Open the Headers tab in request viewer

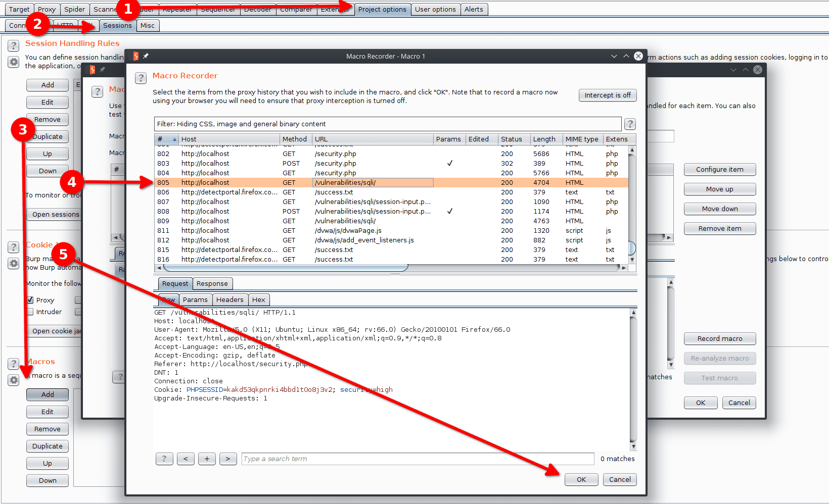click(x=229, y=300)
